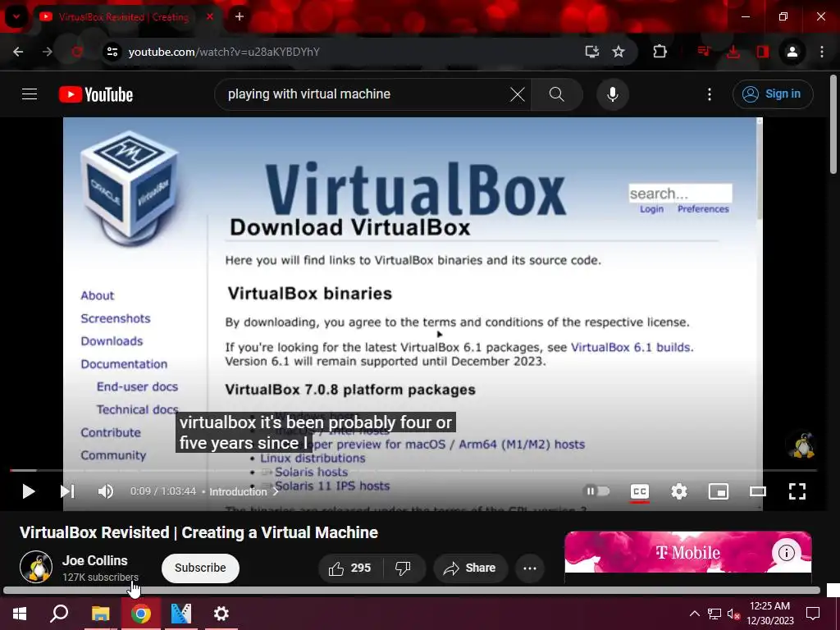Close the VirtualBox Revisited tab
Screen dimensions: 840x630
(x=210, y=16)
